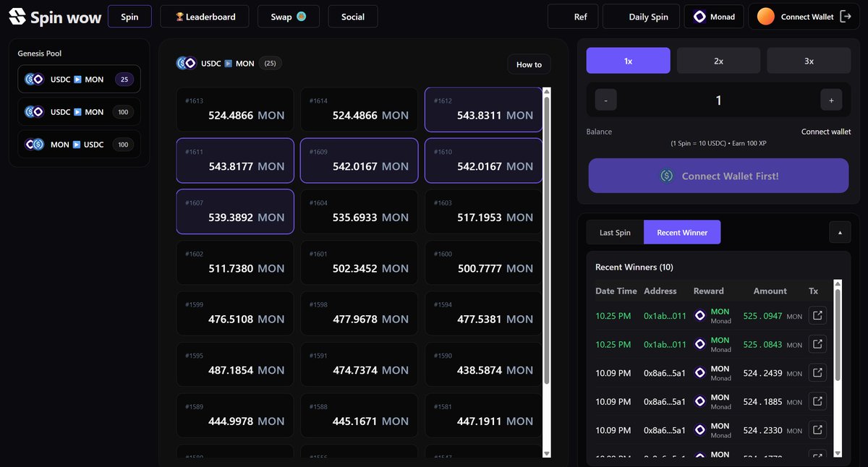Select spin card #1603
The width and height of the screenshot is (868, 467).
coord(483,212)
